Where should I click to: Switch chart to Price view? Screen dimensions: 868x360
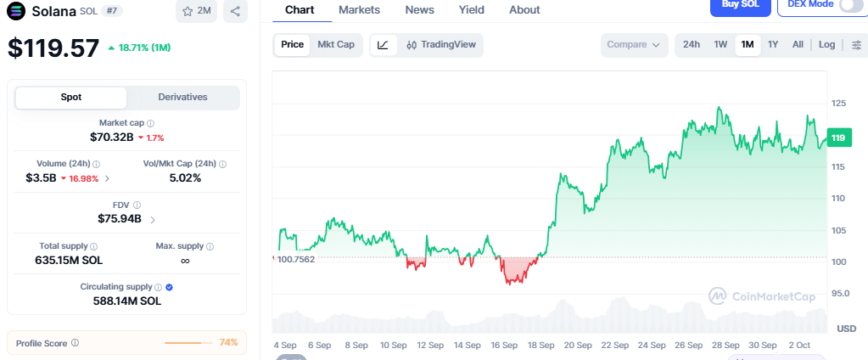coord(292,45)
